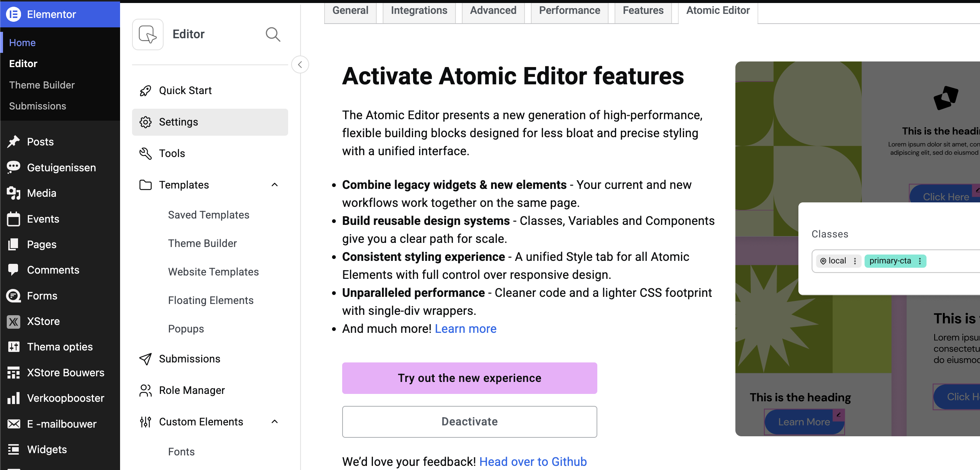Open Theme Builder in the WordPress submenu
This screenshot has width=980, height=470.
[42, 85]
